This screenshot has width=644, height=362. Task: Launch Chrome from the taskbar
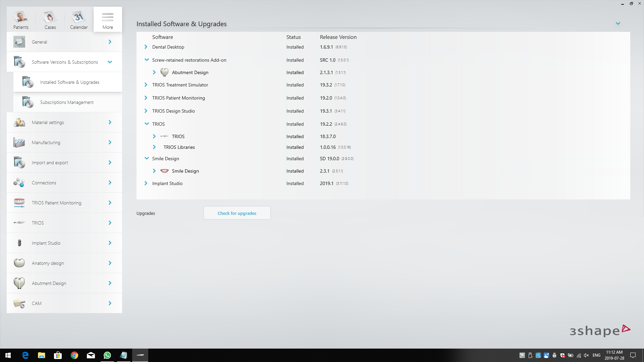(x=74, y=355)
